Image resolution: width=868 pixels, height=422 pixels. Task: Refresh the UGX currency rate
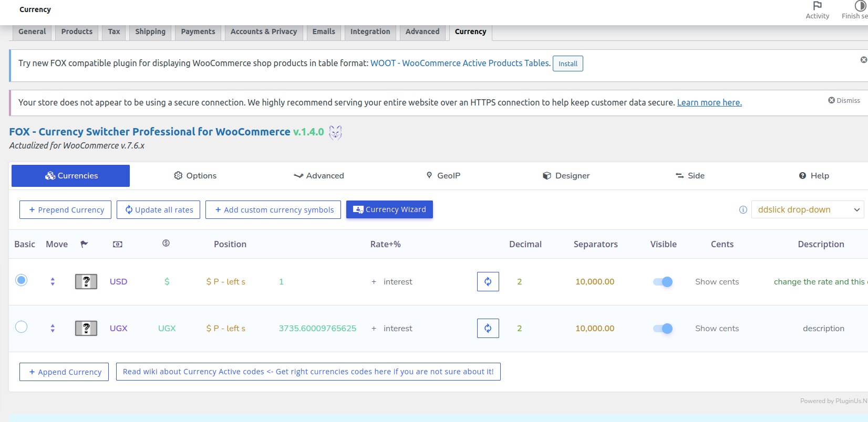[x=488, y=329]
